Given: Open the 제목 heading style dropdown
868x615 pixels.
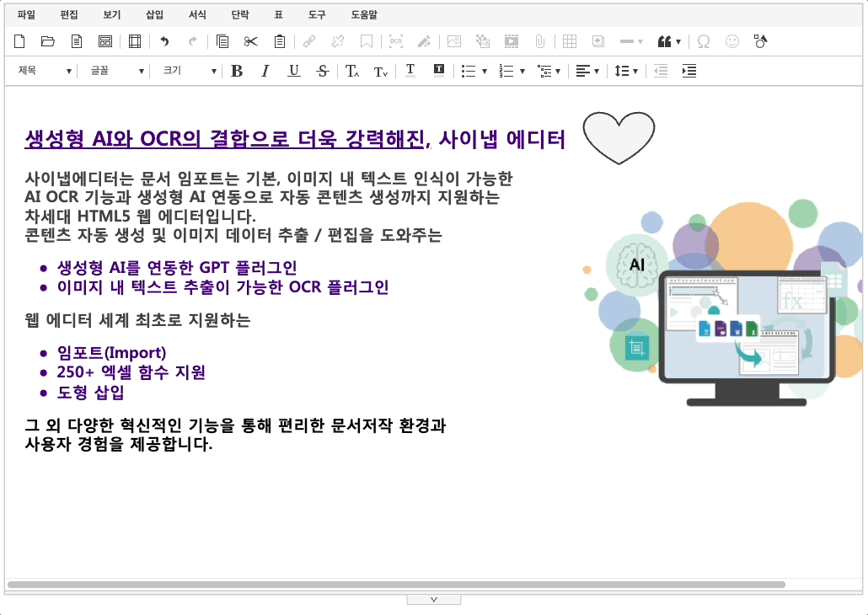Looking at the screenshot, I should (46, 72).
